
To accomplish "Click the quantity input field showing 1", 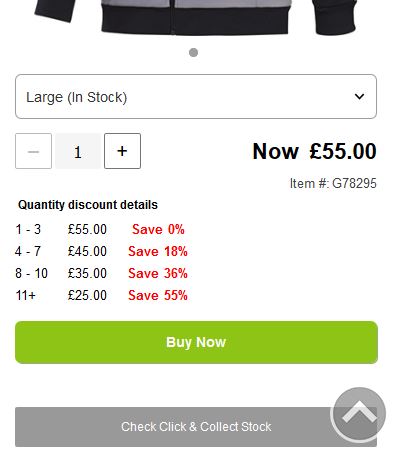I will click(x=78, y=151).
